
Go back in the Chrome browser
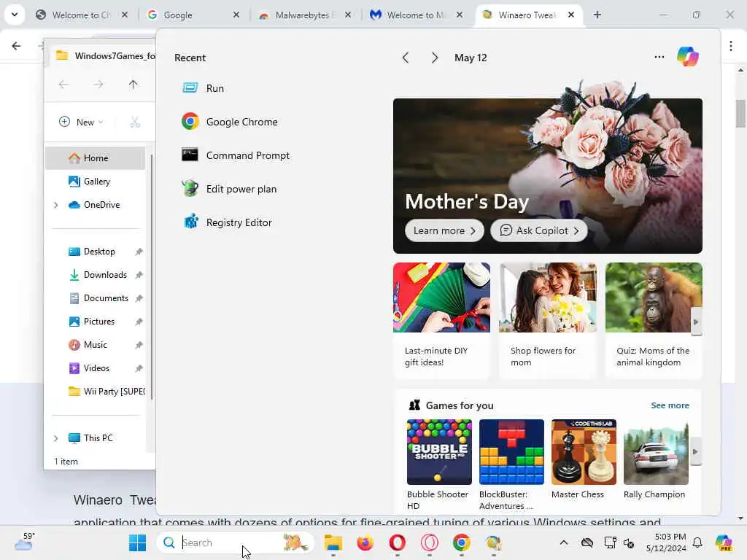coord(16,46)
